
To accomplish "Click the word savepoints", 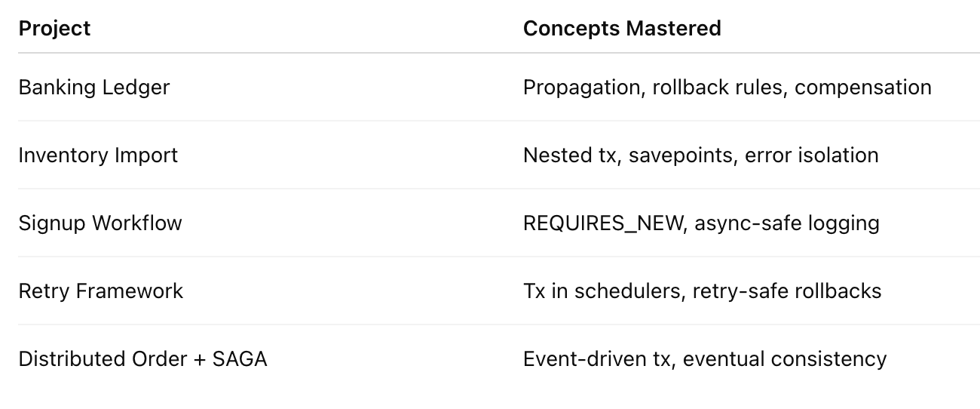I will click(x=683, y=155).
